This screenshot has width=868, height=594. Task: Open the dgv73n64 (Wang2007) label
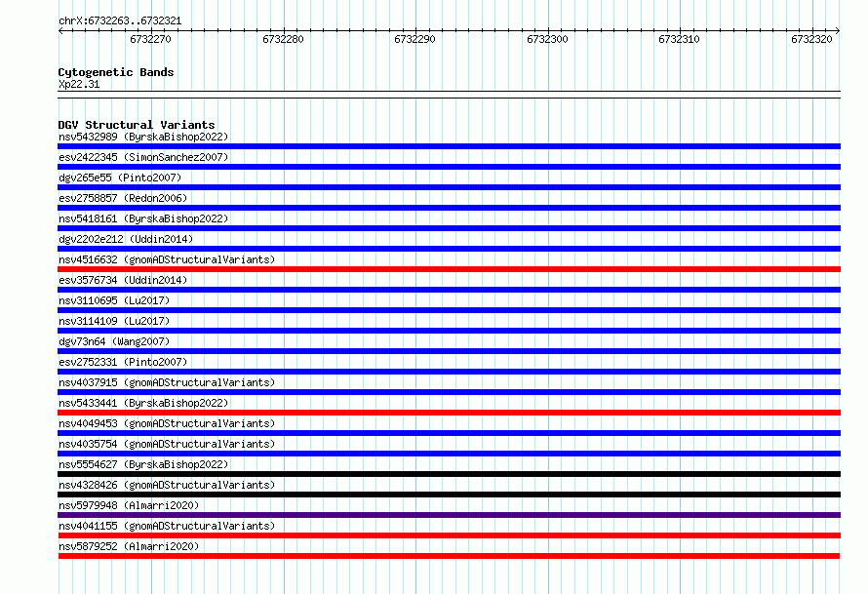click(114, 341)
